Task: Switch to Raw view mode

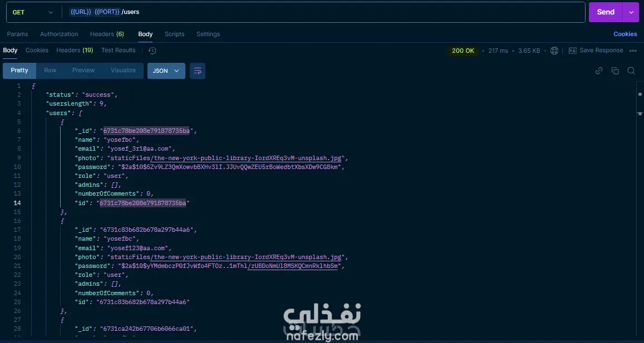Action: point(50,70)
